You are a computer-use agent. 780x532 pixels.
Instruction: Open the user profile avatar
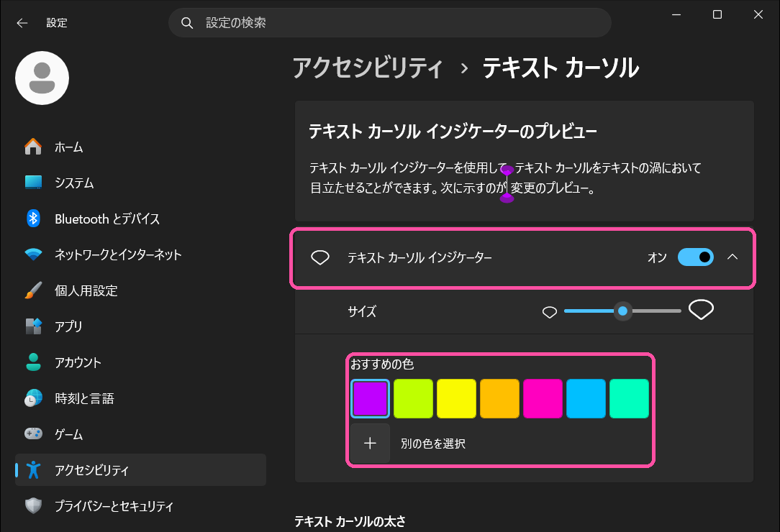point(42,78)
